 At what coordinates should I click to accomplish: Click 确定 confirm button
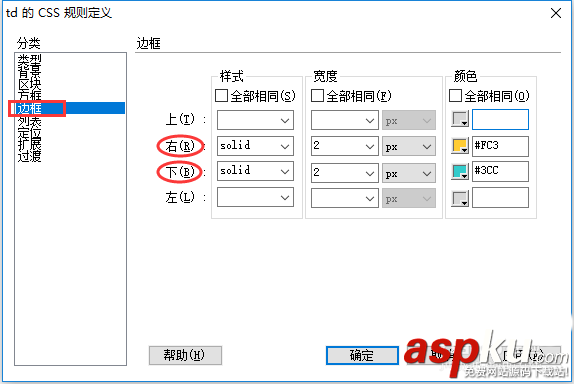(362, 355)
